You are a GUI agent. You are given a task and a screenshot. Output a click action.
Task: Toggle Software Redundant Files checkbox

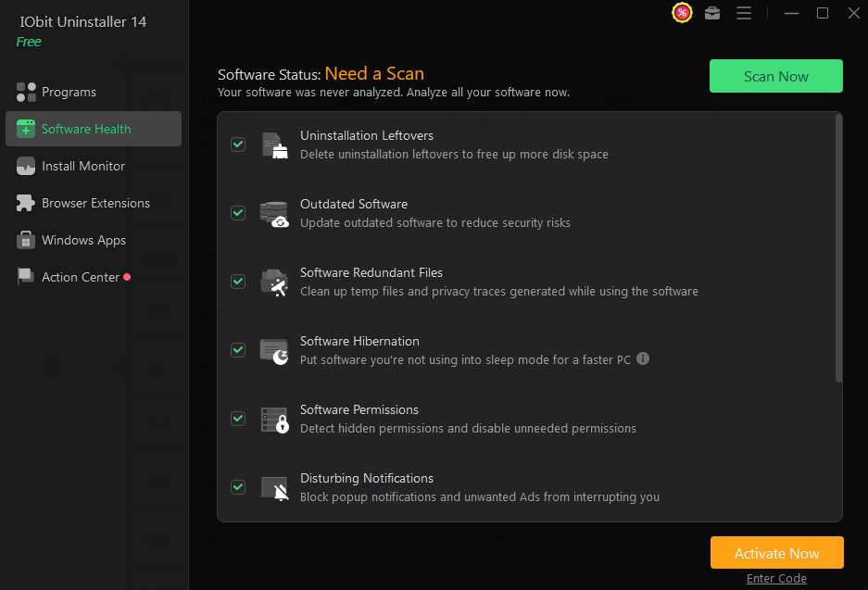coord(238,282)
